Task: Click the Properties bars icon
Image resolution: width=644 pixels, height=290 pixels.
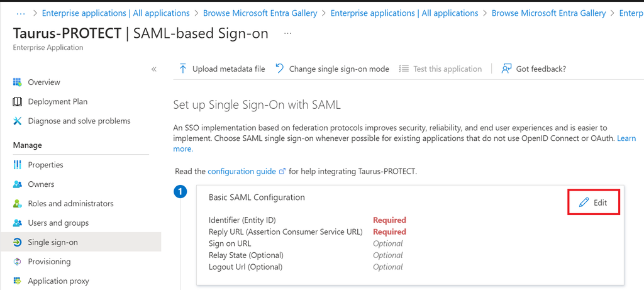Action: pos(18,165)
